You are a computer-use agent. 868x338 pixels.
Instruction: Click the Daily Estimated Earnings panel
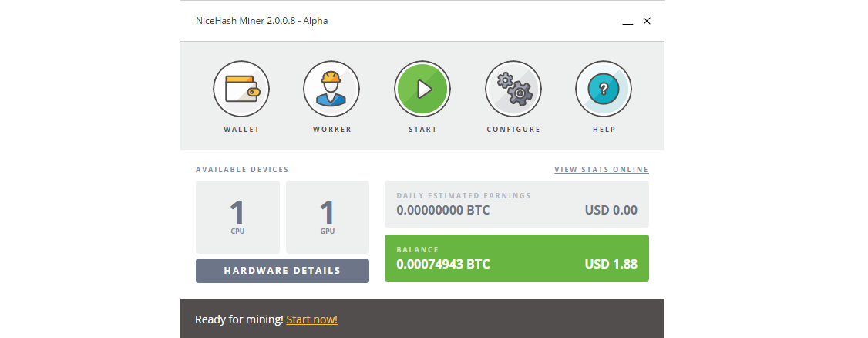(517, 204)
